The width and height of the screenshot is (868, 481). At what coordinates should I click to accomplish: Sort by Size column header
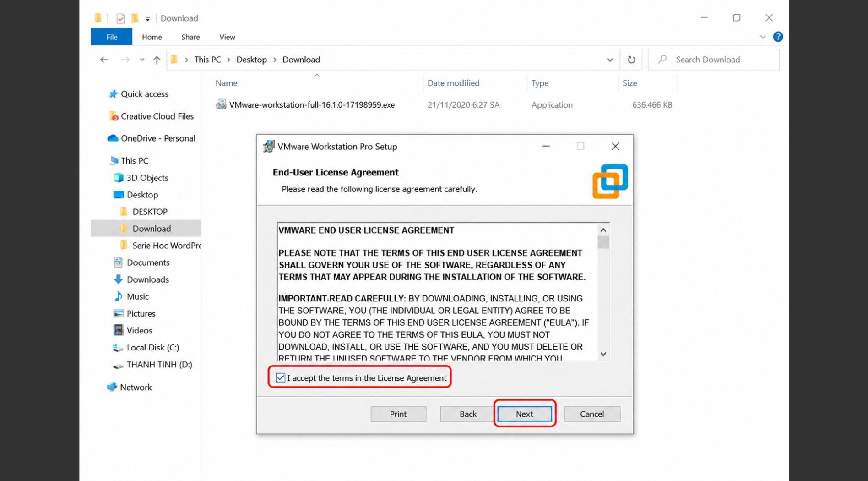(629, 83)
